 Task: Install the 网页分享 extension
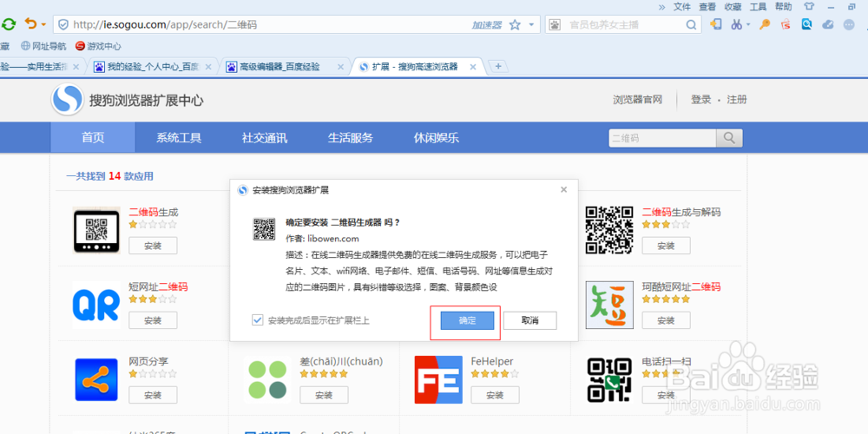pyautogui.click(x=153, y=395)
